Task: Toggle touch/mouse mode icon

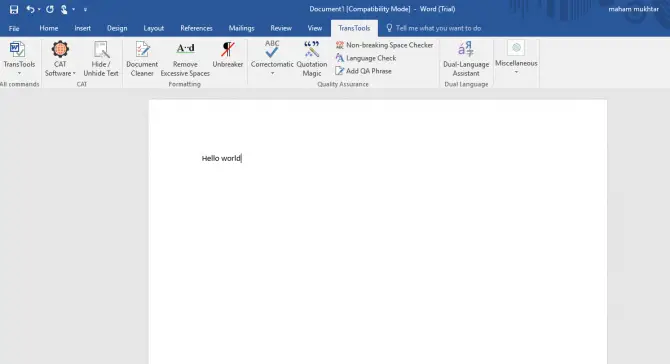Action: [x=64, y=9]
